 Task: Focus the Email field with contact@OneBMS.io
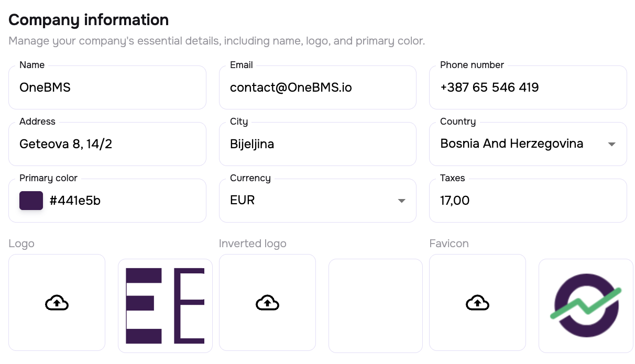click(317, 87)
